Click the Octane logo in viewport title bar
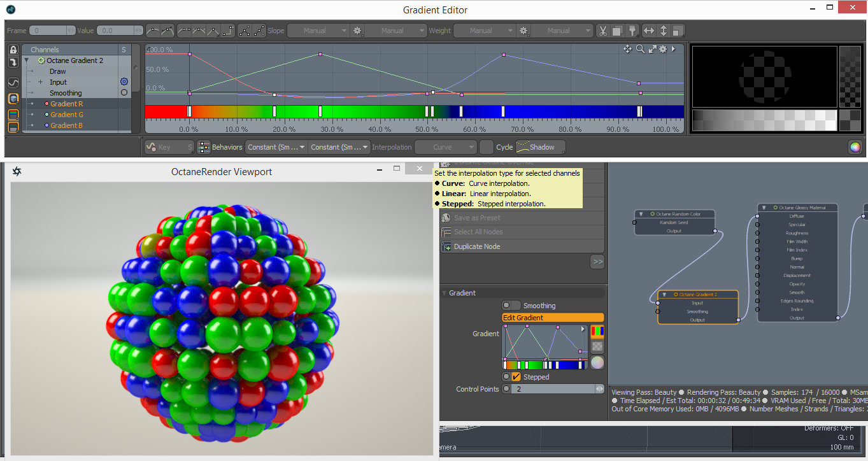The height and width of the screenshot is (461, 868). click(x=17, y=171)
